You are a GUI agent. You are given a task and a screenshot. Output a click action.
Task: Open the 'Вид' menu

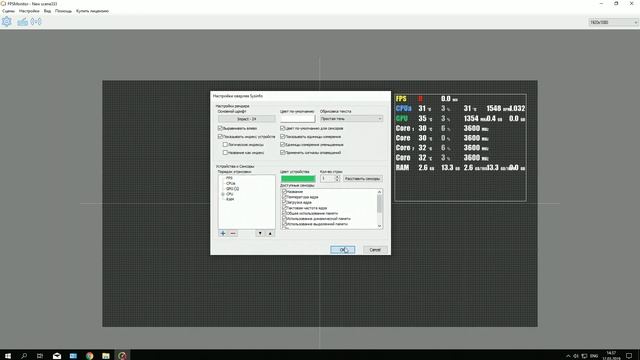47,11
